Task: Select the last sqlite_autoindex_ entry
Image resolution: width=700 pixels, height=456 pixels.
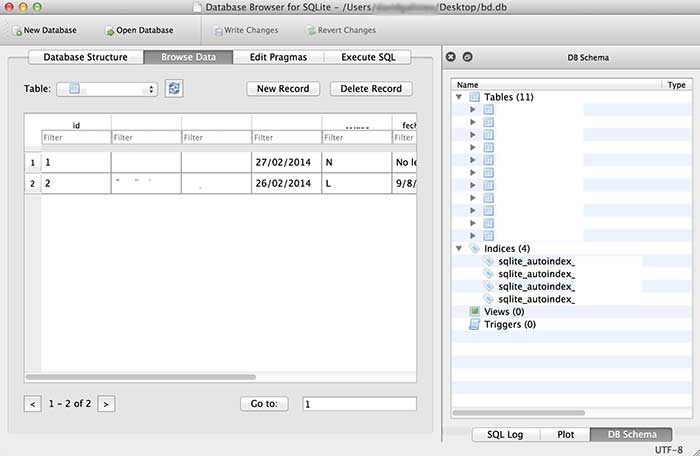Action: coord(537,299)
